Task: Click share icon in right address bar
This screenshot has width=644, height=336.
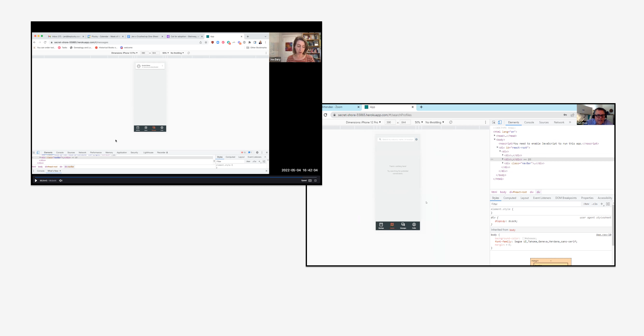Action: (572, 115)
